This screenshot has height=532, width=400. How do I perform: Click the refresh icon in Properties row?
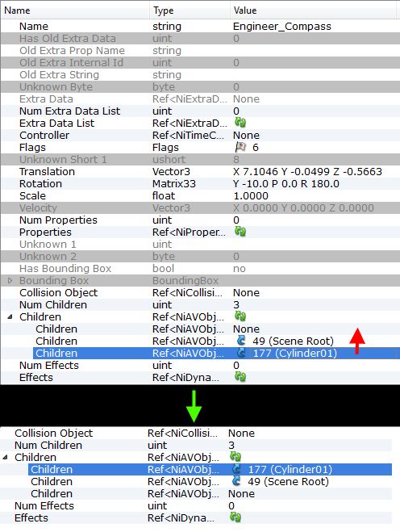coord(240,232)
